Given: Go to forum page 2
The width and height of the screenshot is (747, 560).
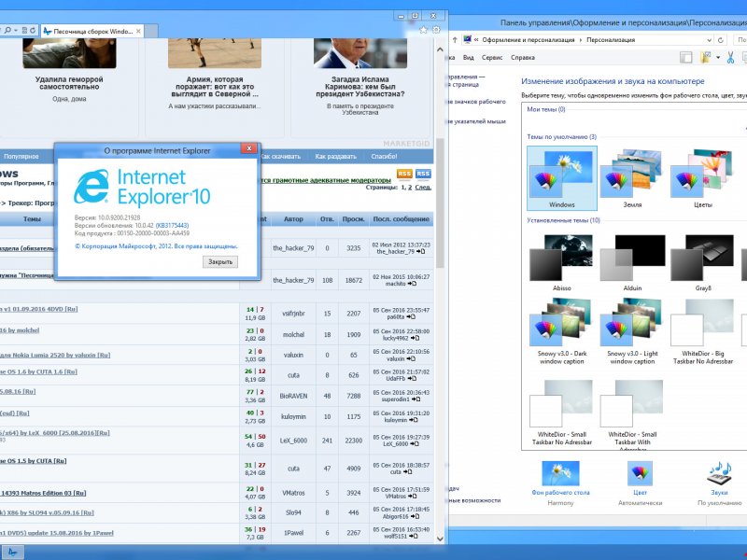Looking at the screenshot, I should tap(410, 188).
